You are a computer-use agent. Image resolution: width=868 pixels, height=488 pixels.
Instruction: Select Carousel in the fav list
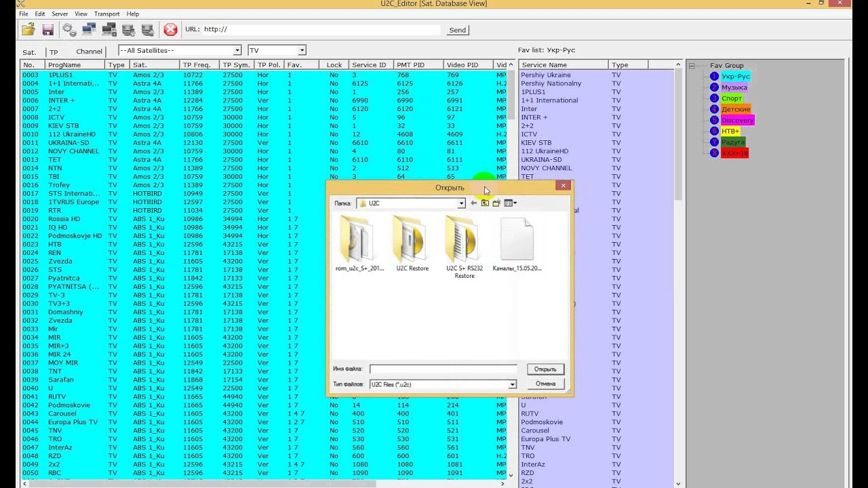[597, 430]
